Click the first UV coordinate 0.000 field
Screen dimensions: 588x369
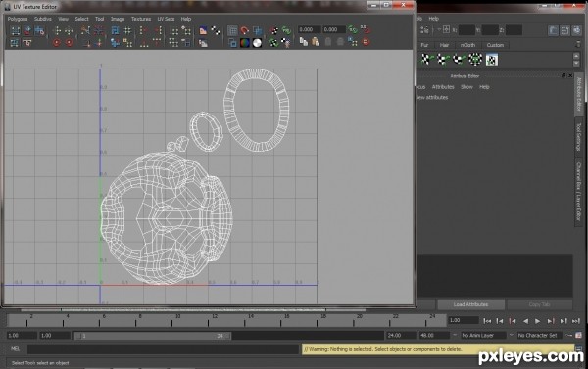coord(309,29)
